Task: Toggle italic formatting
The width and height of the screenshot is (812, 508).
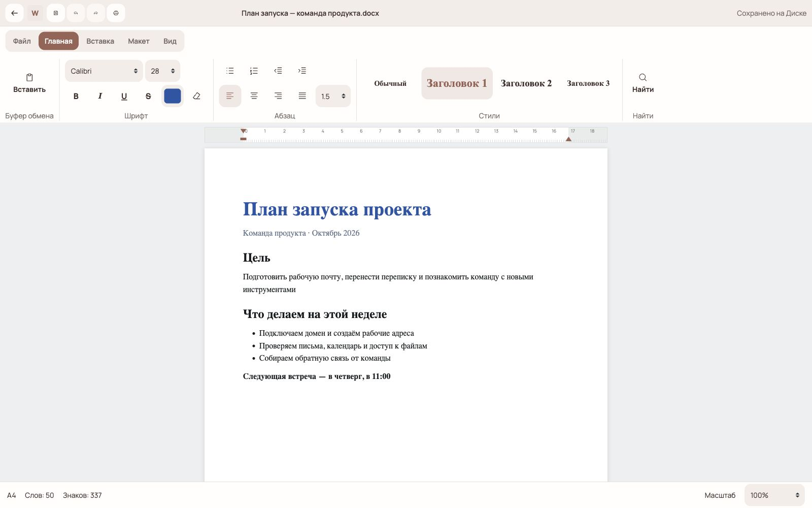Action: pyautogui.click(x=100, y=96)
